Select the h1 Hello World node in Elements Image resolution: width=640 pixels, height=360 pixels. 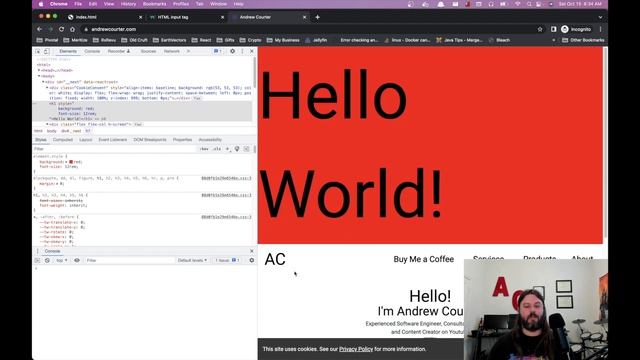click(142, 111)
